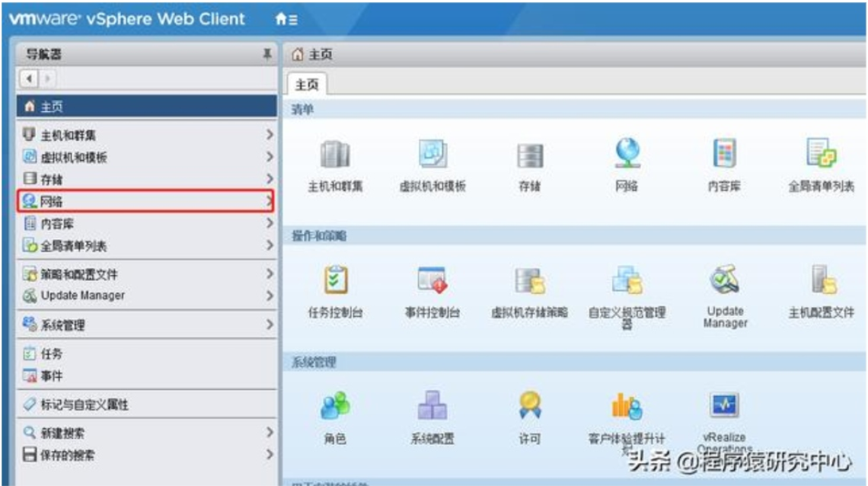
Task: Click the home menu icon in header
Action: (x=287, y=20)
